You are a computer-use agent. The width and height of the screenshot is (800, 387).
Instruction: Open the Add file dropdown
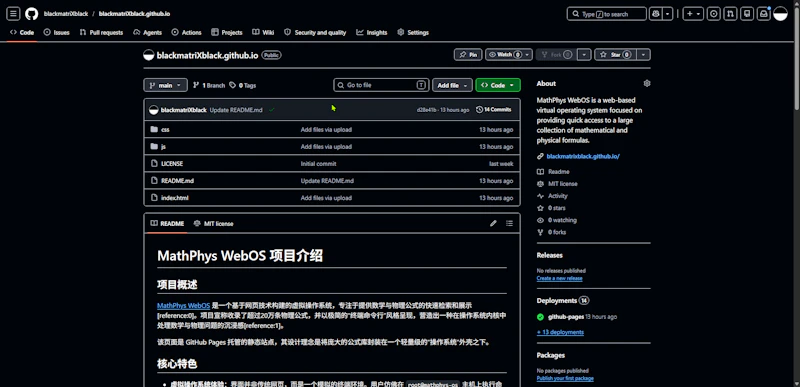coord(452,85)
